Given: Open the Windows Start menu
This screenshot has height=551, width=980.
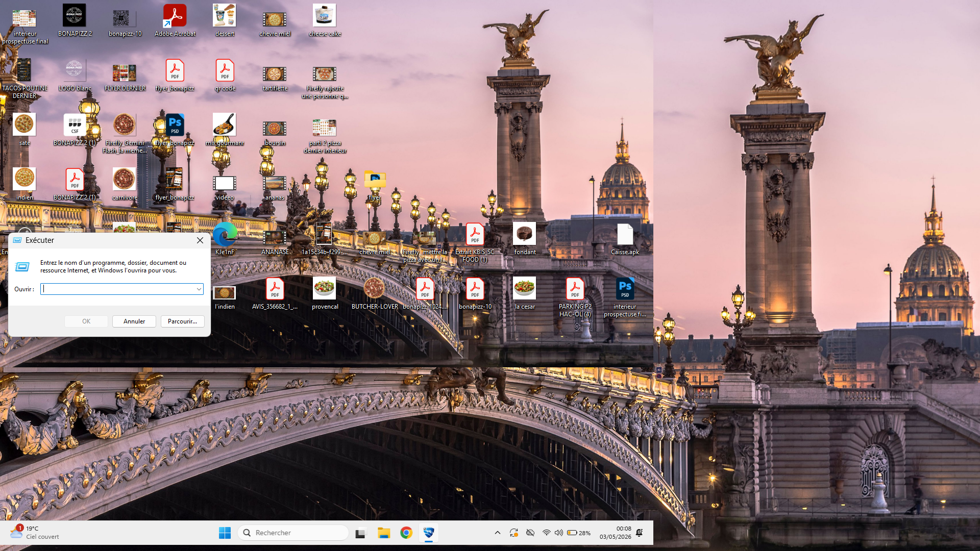Looking at the screenshot, I should [x=225, y=533].
